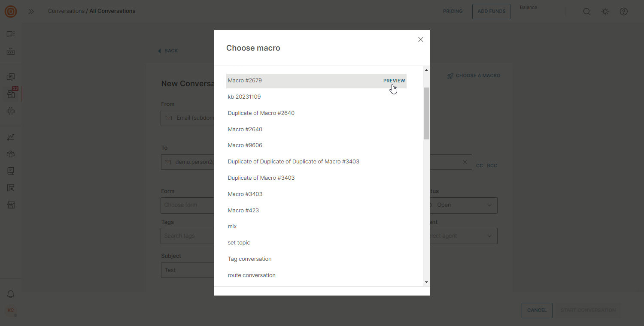Click the CANCEL button

[x=537, y=310]
